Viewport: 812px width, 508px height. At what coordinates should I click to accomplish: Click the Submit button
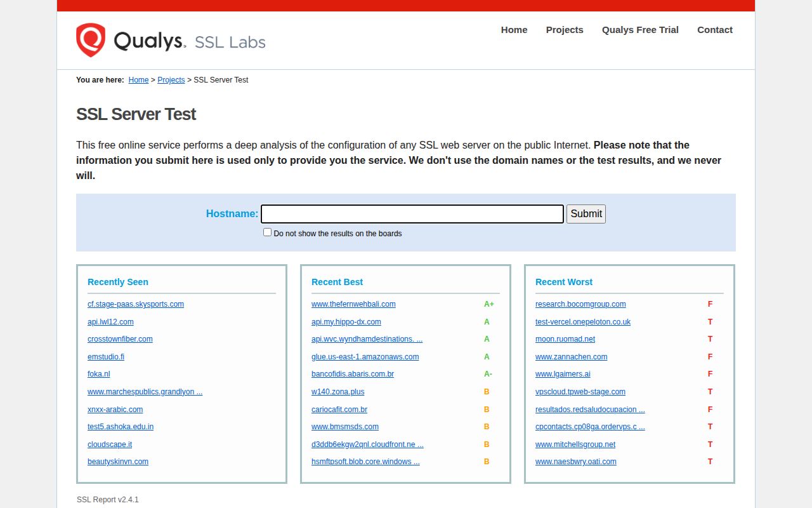coord(585,214)
